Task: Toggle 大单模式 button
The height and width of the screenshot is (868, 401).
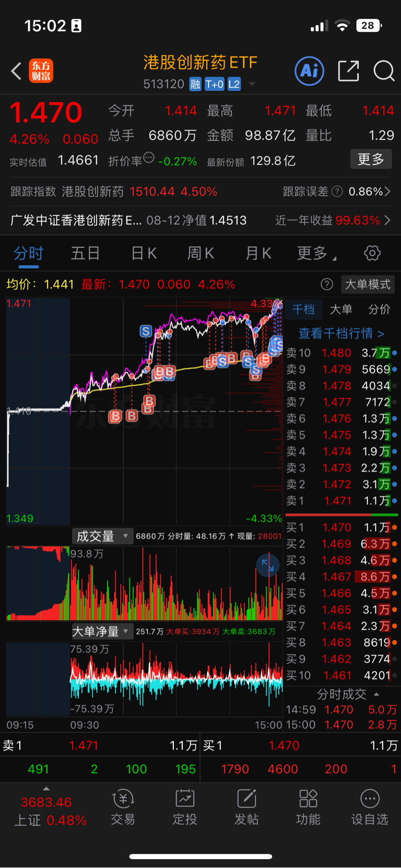Action: point(368,284)
